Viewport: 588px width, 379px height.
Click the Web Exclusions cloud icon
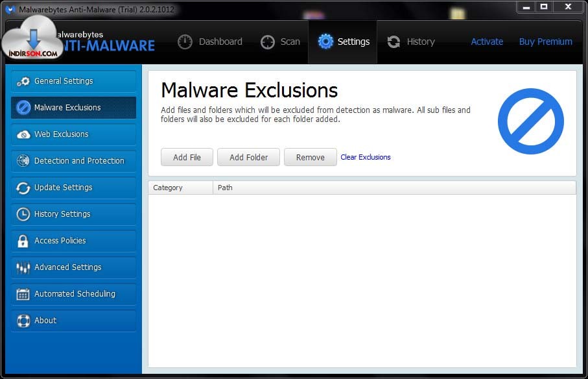tap(23, 134)
